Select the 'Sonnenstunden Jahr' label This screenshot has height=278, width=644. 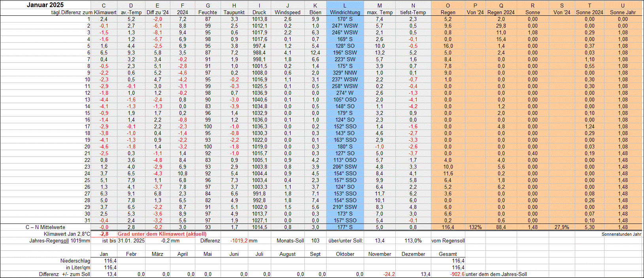click(621, 234)
